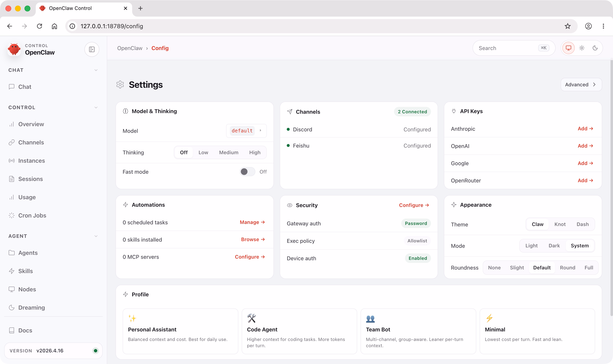Screen dimensions: 613x364
Task: Open the Sessions sidebar item
Action: [x=31, y=179]
